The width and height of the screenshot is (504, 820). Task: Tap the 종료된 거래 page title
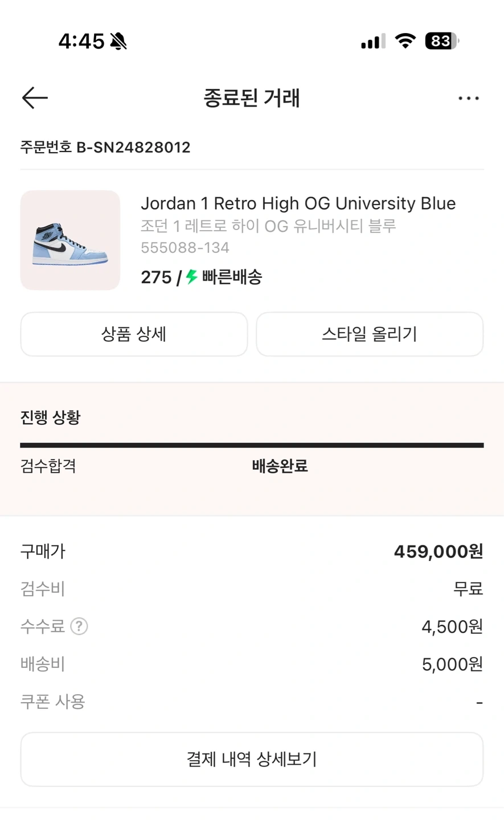pyautogui.click(x=252, y=98)
